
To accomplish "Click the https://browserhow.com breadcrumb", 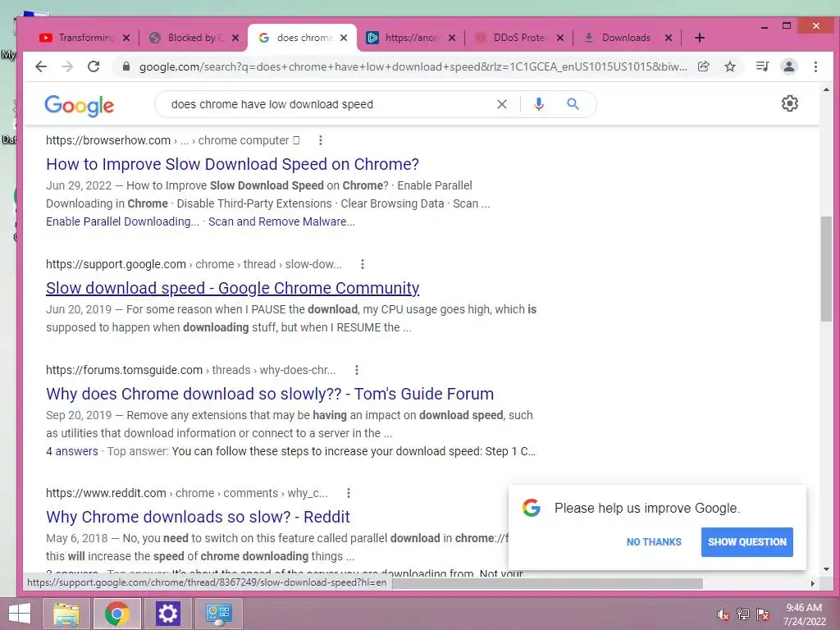I will click(x=108, y=140).
